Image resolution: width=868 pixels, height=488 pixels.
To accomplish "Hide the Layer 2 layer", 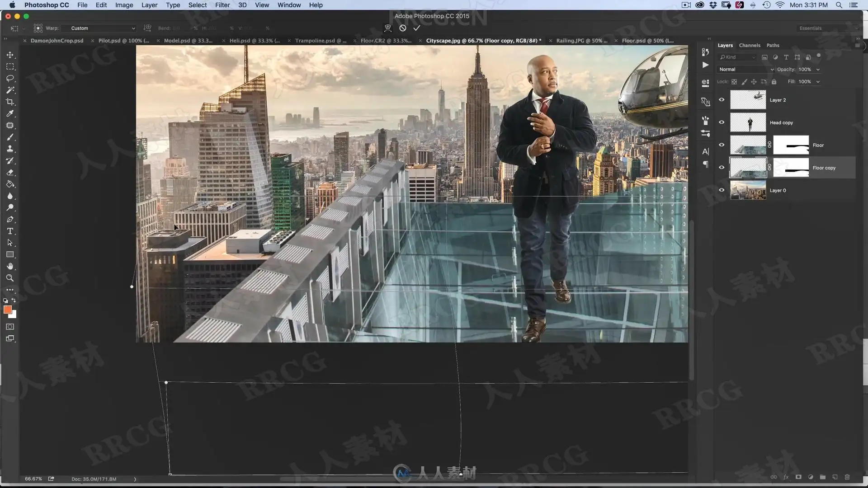I will click(x=722, y=100).
